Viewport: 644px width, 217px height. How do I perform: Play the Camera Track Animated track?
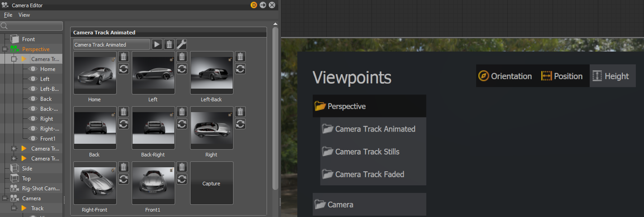pyautogui.click(x=157, y=44)
